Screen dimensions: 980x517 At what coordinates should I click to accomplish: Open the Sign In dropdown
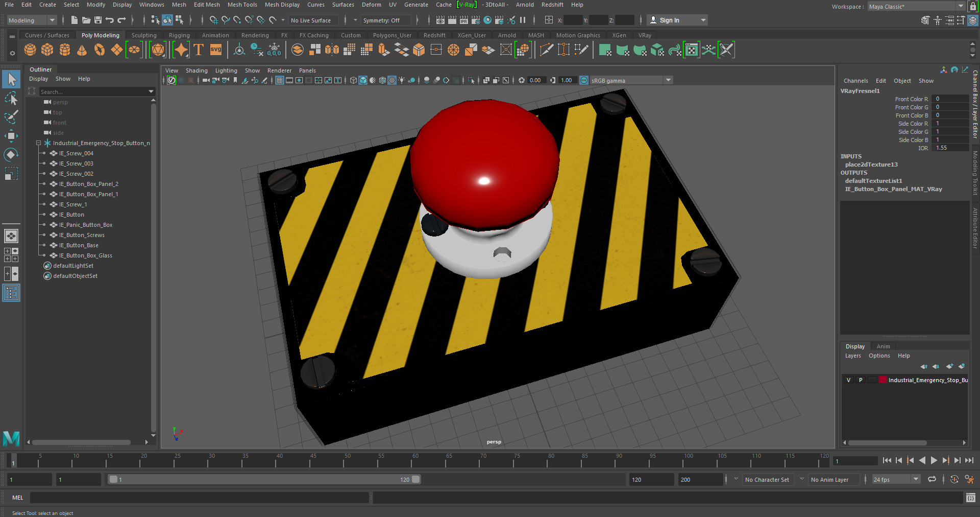[677, 20]
